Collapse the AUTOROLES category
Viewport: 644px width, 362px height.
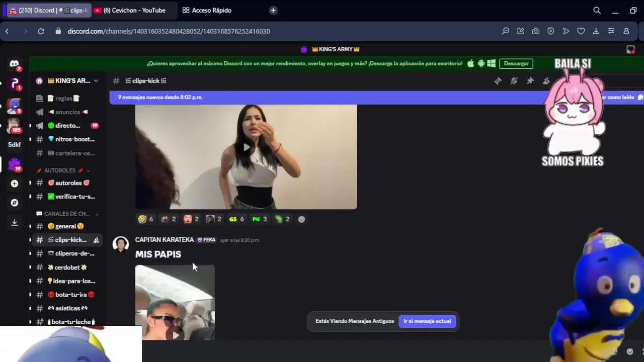pos(62,170)
